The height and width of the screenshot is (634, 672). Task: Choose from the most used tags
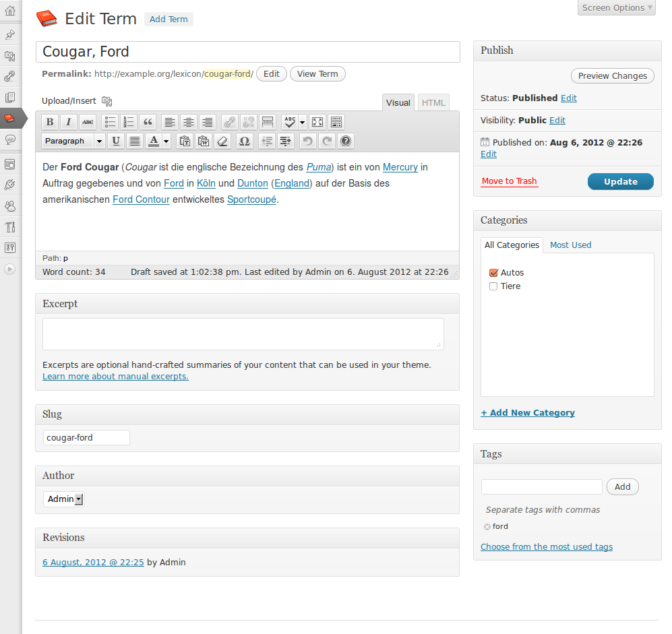click(547, 547)
